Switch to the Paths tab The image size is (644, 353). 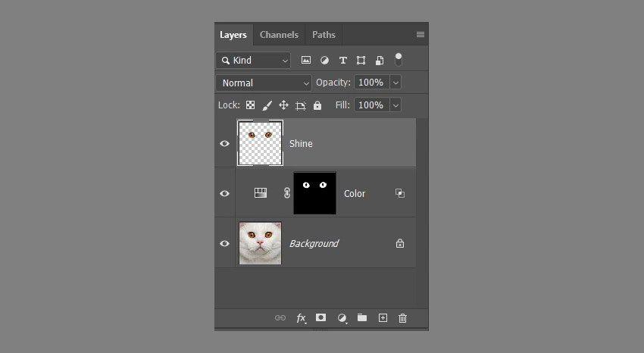click(324, 35)
